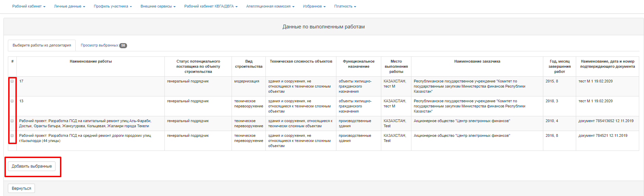Expand the Личные данные menu
Viewport: 644px width, 196px height.
(70, 6)
